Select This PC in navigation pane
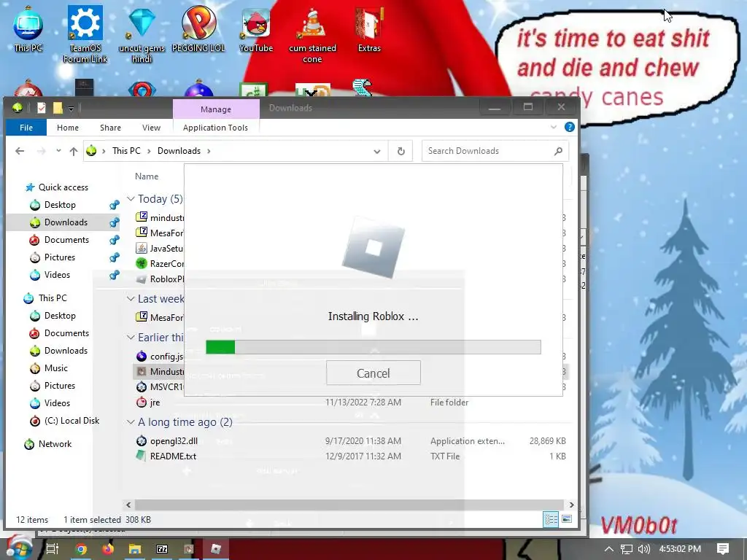Viewport: 747px width, 560px height. [46, 298]
